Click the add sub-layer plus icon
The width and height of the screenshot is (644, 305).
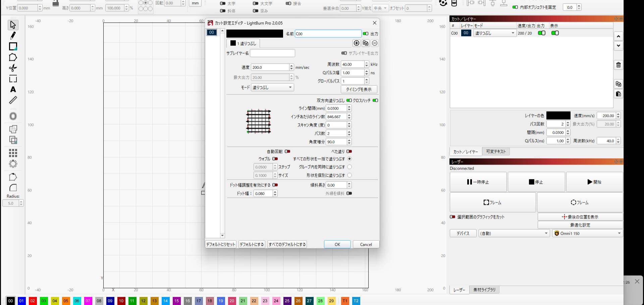coord(356,43)
